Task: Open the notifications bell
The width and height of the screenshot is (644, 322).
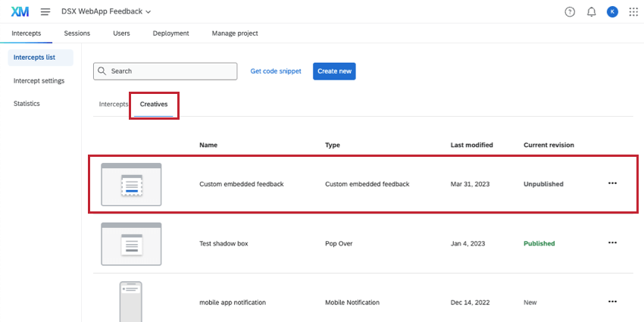Action: point(591,12)
